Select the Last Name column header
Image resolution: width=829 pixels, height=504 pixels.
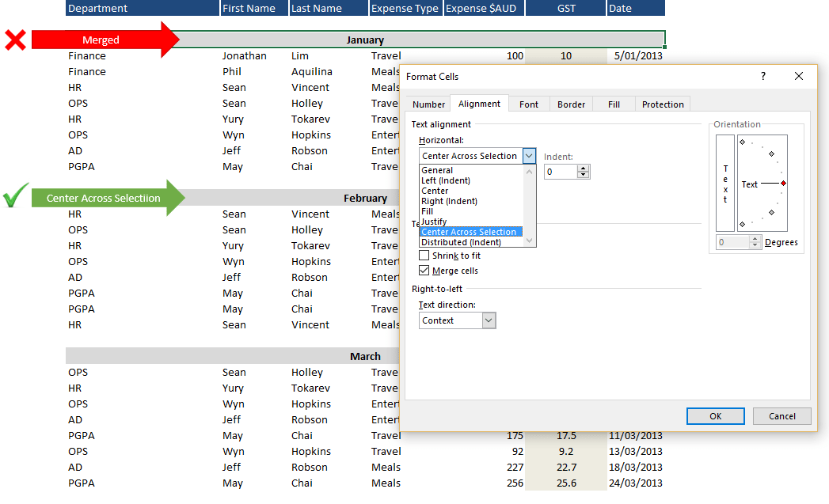click(x=329, y=8)
